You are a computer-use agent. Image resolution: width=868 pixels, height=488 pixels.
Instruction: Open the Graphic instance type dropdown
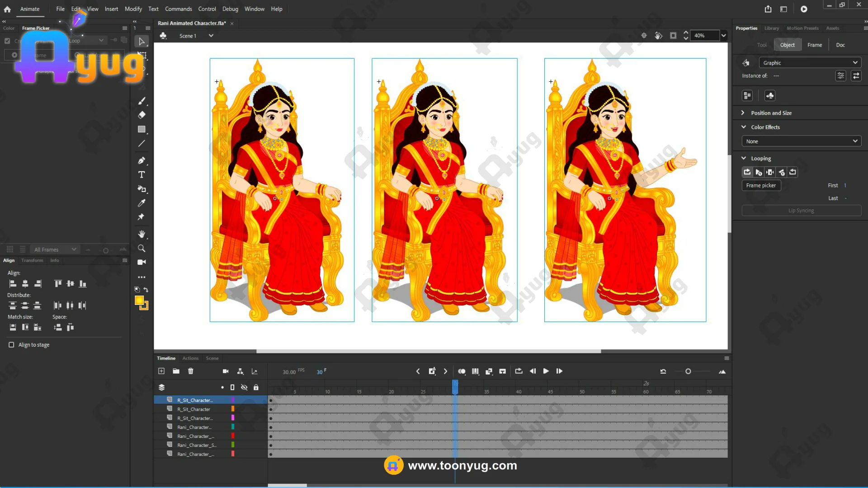[x=810, y=63]
